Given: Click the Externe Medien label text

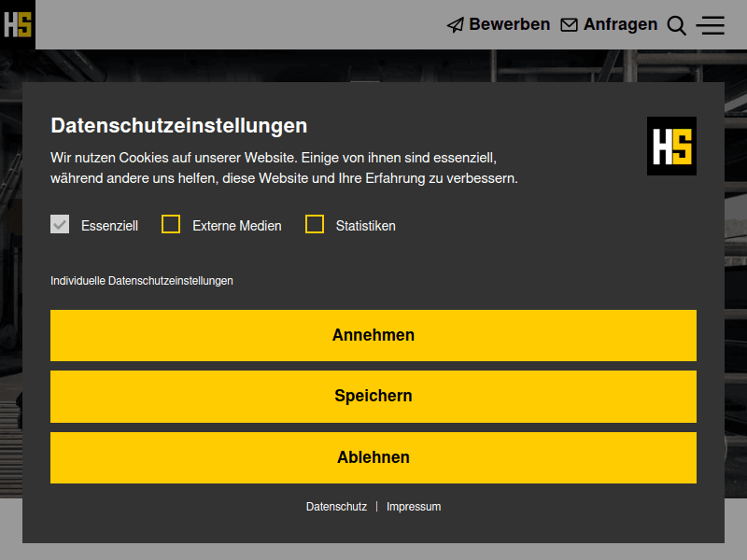Looking at the screenshot, I should (237, 226).
